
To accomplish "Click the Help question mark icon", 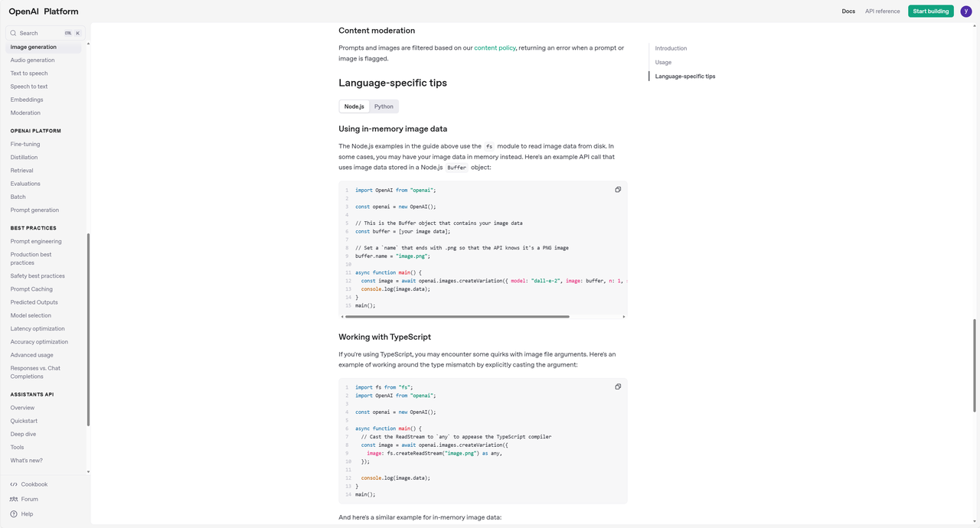I will [x=14, y=514].
